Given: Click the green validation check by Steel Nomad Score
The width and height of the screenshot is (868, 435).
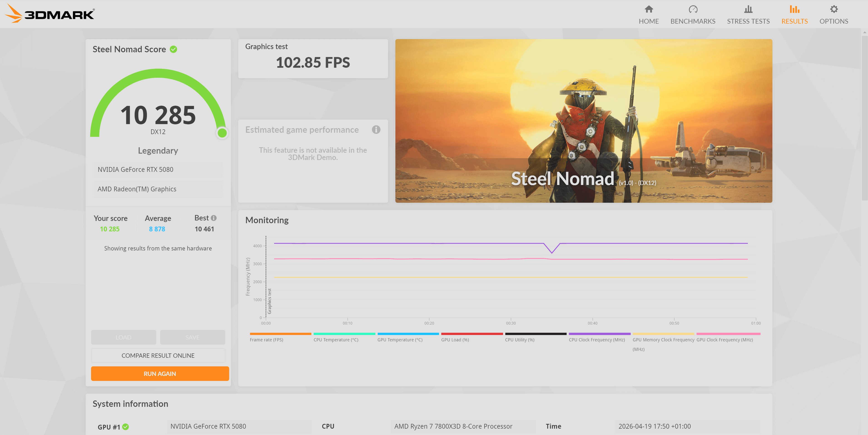Looking at the screenshot, I should click(173, 49).
